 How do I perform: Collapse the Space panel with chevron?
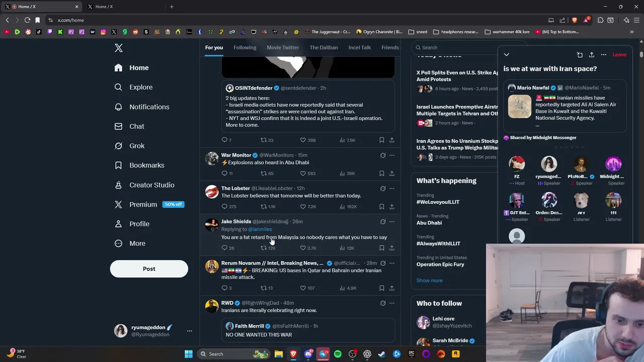tap(507, 54)
